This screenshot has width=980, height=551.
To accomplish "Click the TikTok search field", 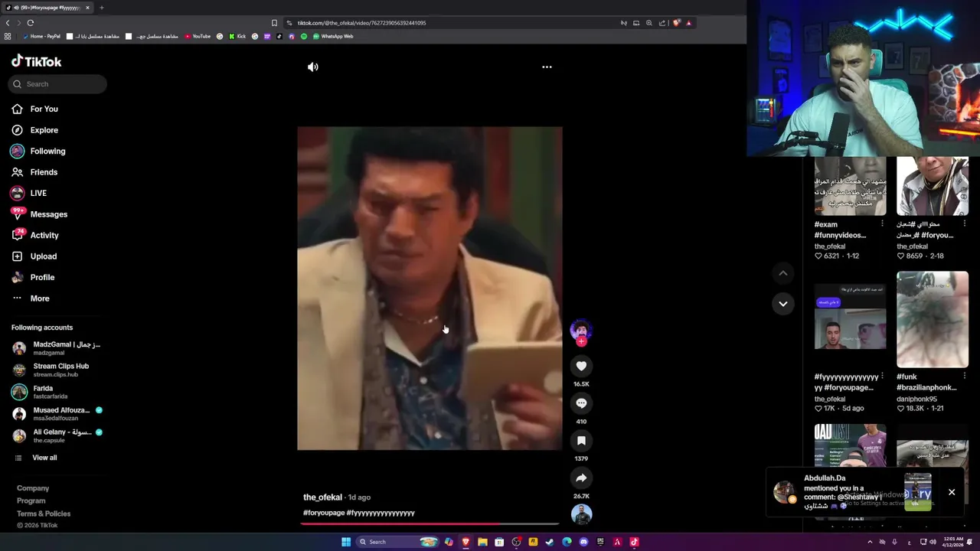I will tap(57, 84).
